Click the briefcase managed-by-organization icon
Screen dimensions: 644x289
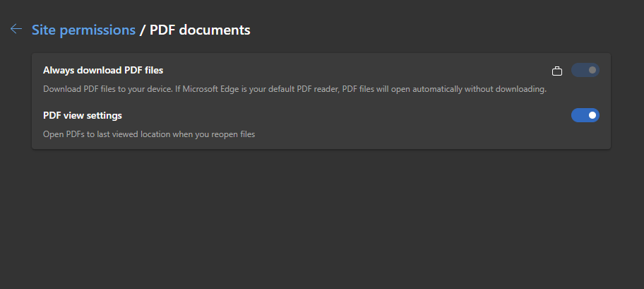coord(557,71)
